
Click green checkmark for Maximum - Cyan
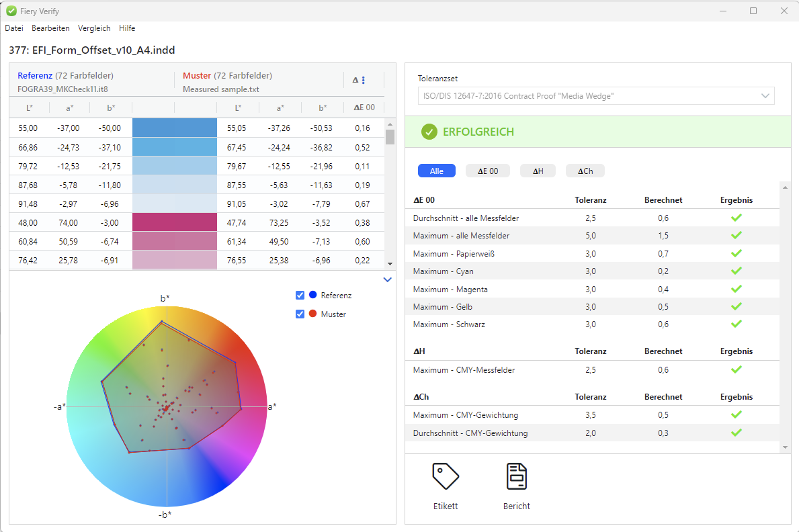coord(737,271)
